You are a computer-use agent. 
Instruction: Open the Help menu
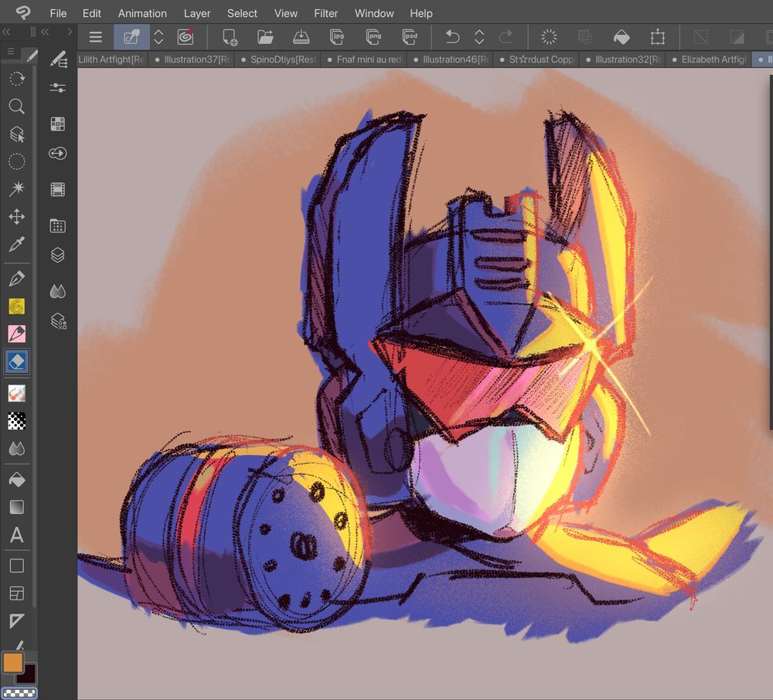point(421,13)
